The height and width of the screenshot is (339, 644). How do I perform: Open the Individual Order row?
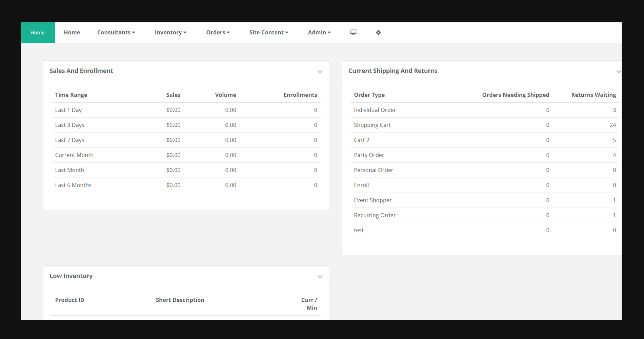pos(375,110)
